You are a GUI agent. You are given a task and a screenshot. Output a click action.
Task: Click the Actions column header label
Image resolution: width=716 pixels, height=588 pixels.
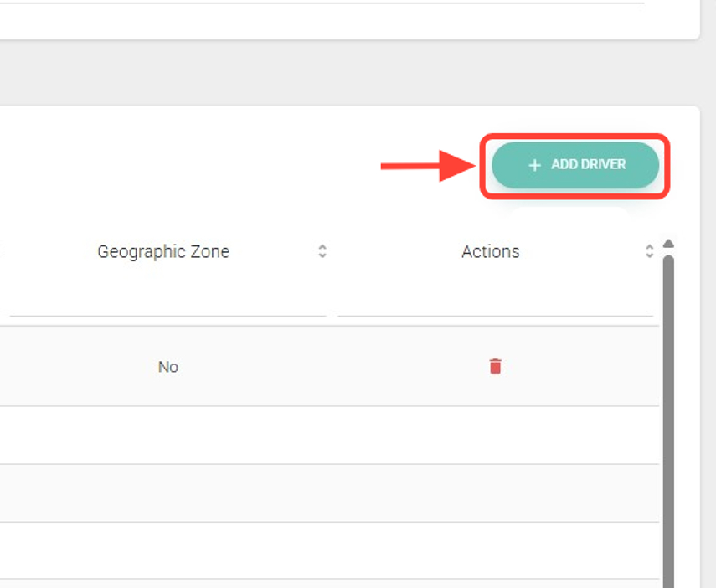coord(490,251)
